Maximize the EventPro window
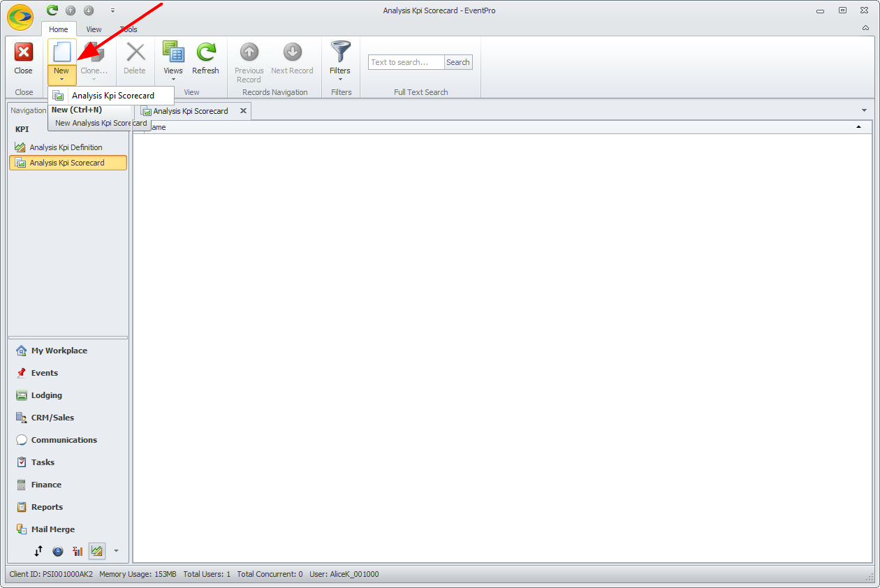The image size is (880, 588). tap(843, 10)
